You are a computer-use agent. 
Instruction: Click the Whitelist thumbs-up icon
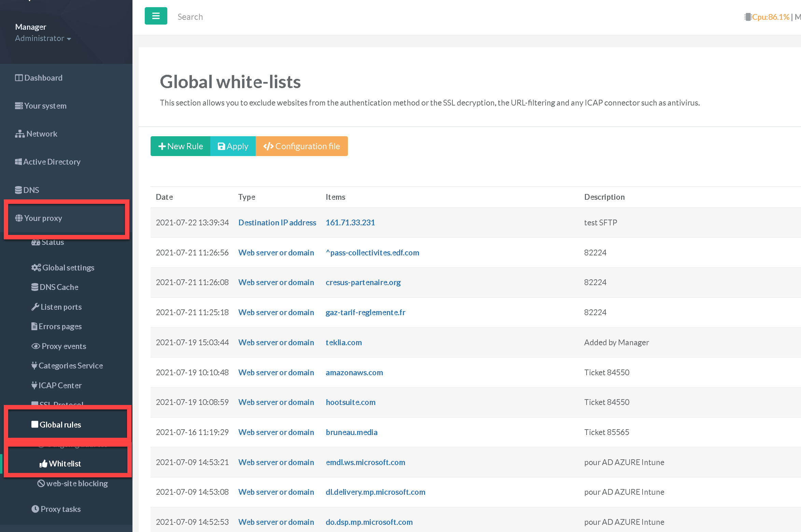pos(43,464)
